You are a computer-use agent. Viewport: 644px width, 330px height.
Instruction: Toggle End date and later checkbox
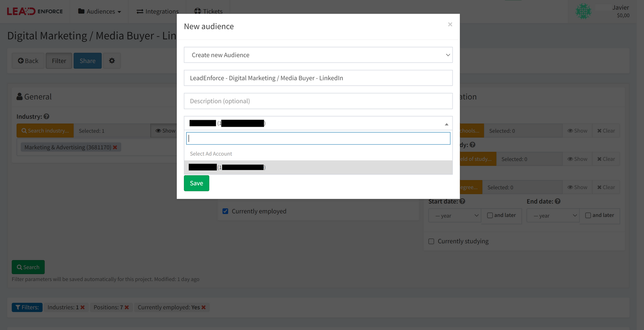588,215
